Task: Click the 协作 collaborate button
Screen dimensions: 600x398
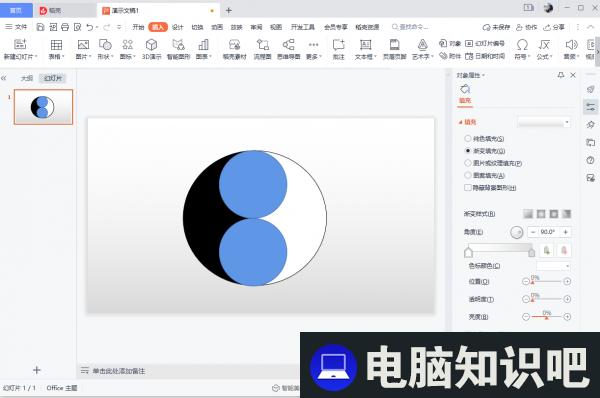Action: point(527,27)
